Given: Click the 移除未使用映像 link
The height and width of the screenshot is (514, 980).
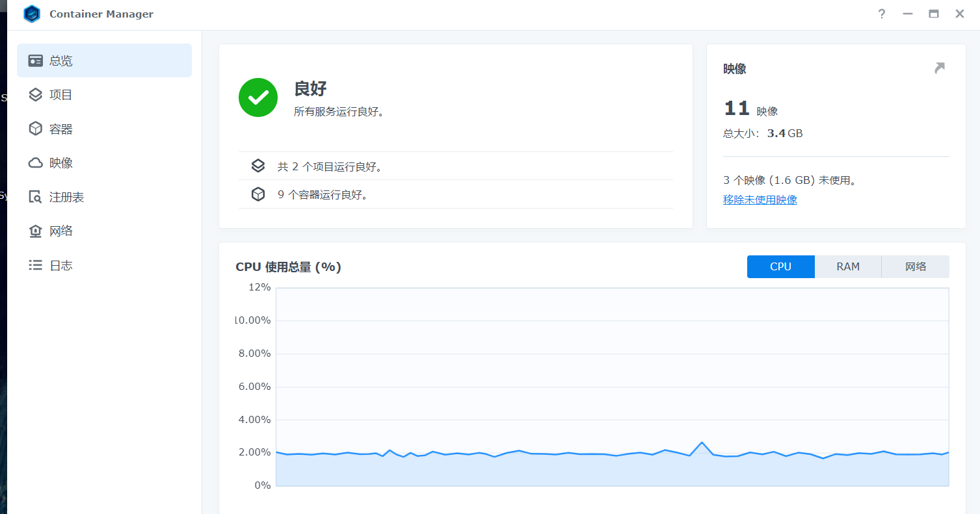Looking at the screenshot, I should (x=760, y=199).
